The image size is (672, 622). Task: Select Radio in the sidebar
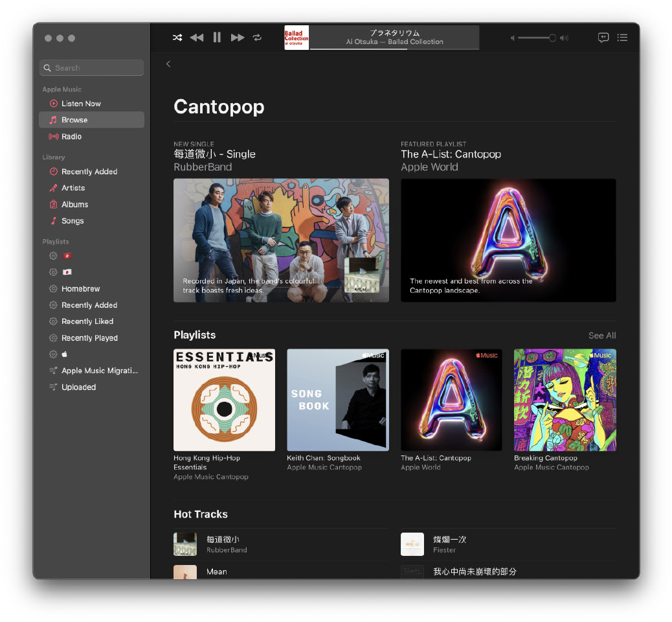pyautogui.click(x=71, y=137)
